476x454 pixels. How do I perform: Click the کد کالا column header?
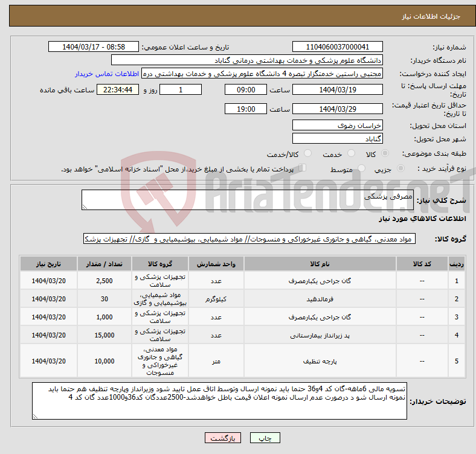point(422,264)
